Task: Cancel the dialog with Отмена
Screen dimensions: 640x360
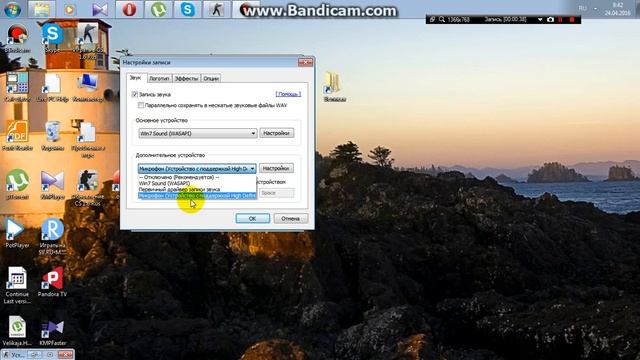Action: point(290,219)
